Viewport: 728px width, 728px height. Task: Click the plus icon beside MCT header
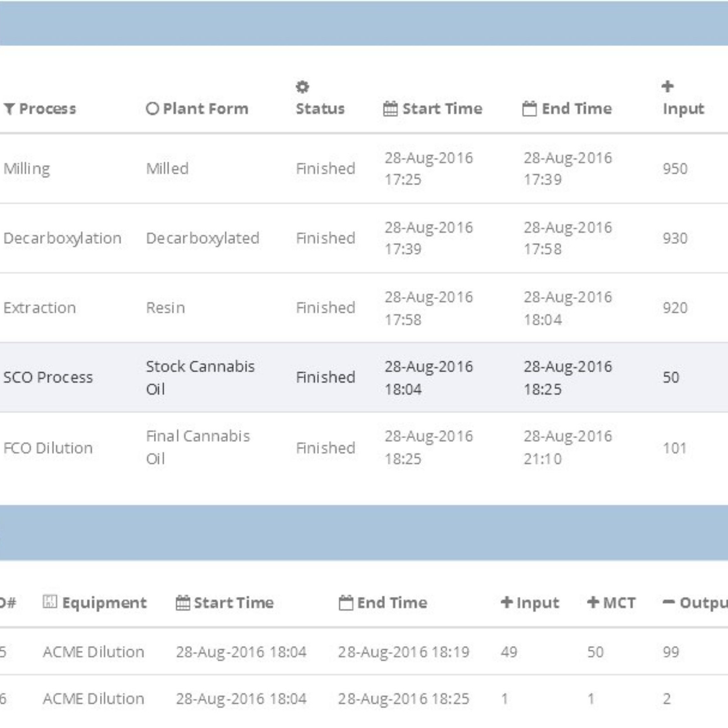point(593,602)
